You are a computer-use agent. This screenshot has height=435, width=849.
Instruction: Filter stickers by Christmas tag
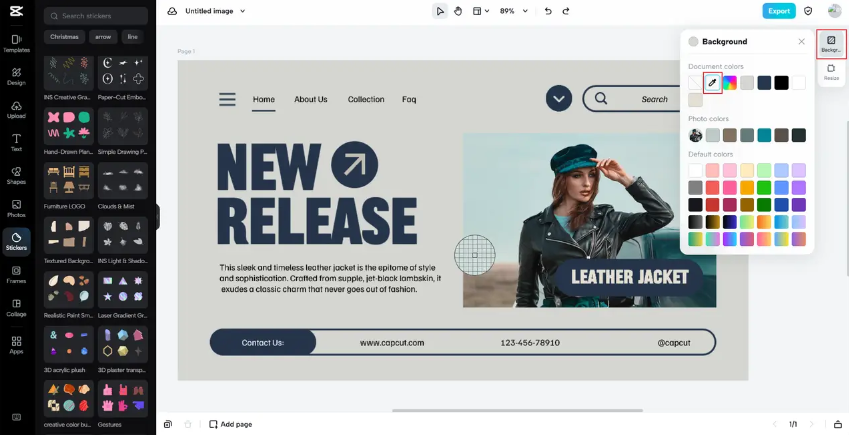pyautogui.click(x=64, y=37)
